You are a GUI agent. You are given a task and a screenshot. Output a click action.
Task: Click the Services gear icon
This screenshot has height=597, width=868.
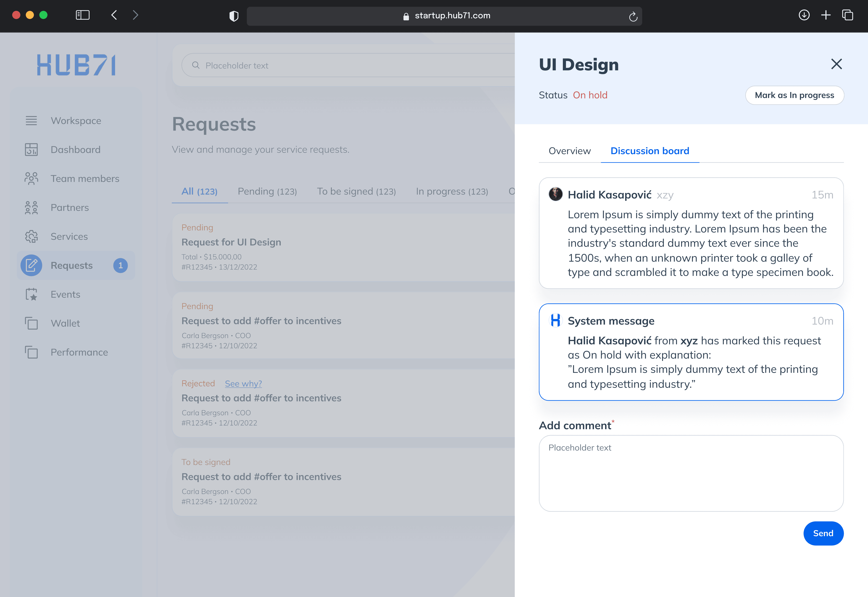[31, 236]
